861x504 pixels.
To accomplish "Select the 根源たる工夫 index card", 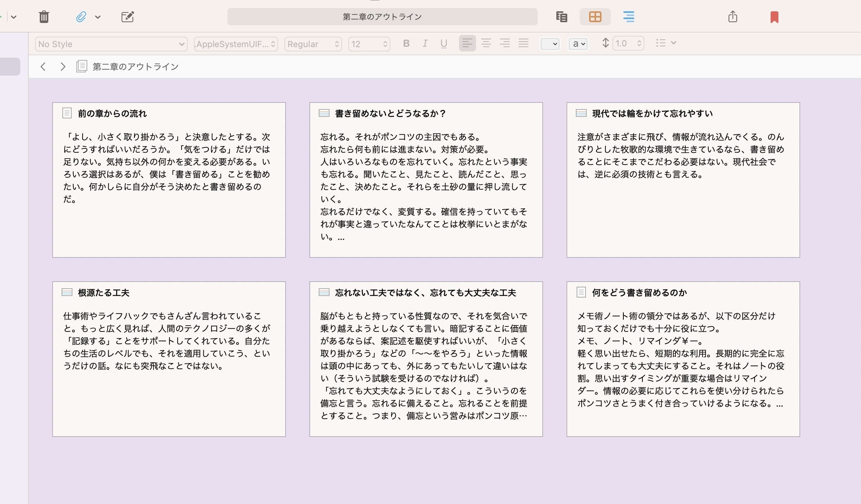I will pos(169,358).
